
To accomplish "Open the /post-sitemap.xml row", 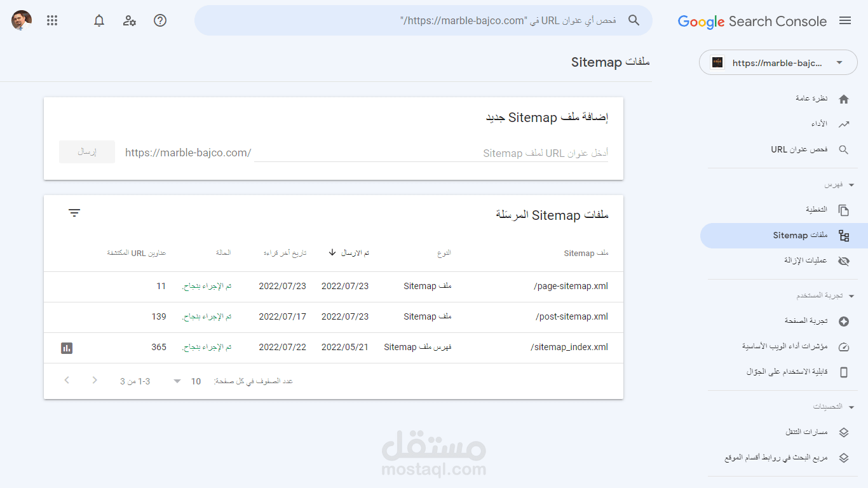I will click(334, 317).
